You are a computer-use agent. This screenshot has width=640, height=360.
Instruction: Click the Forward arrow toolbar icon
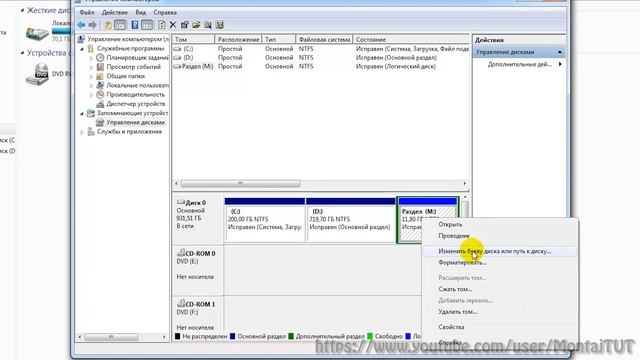(x=93, y=25)
